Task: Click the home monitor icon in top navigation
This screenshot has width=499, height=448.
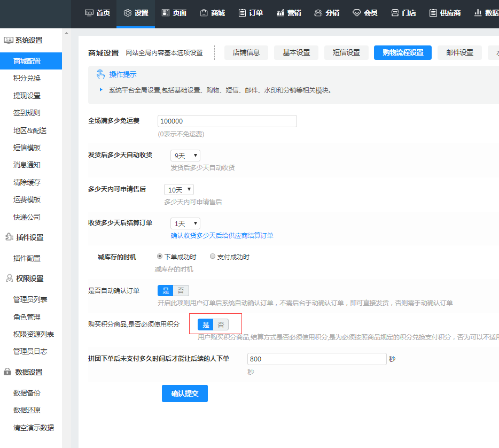Action: pos(89,13)
